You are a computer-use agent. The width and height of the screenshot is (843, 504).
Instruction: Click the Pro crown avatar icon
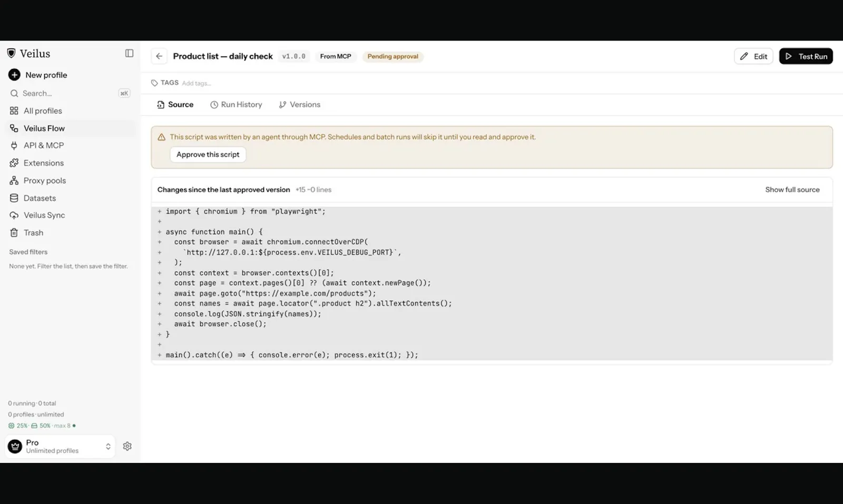15,447
